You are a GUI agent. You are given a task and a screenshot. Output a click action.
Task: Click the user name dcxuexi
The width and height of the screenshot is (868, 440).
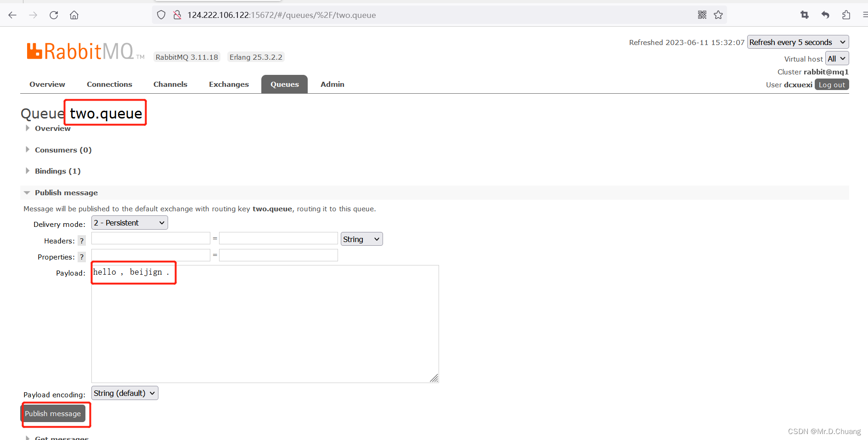click(x=798, y=85)
